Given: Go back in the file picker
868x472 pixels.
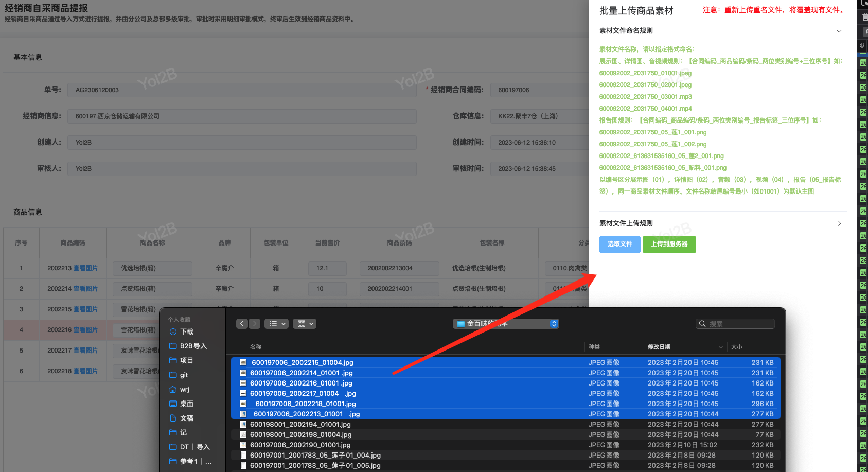Looking at the screenshot, I should 242,324.
